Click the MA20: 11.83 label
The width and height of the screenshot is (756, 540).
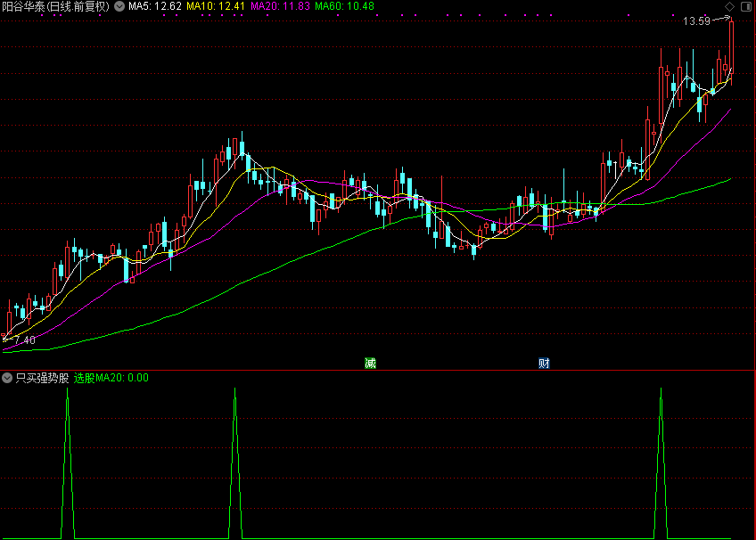tap(280, 6)
